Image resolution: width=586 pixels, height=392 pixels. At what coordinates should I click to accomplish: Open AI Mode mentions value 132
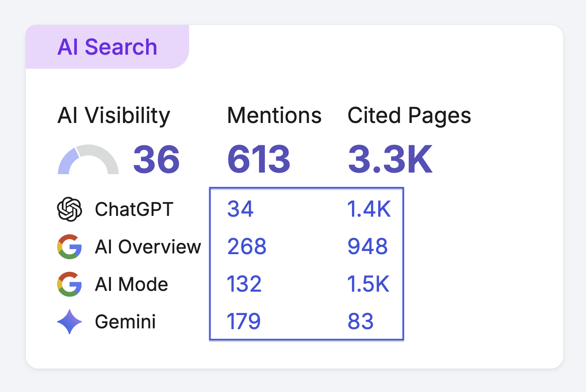[x=244, y=284]
